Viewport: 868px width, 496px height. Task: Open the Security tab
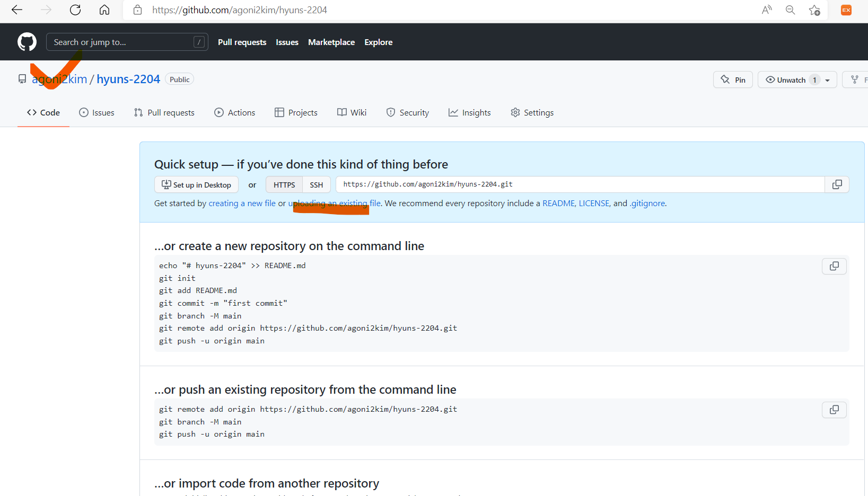[408, 112]
